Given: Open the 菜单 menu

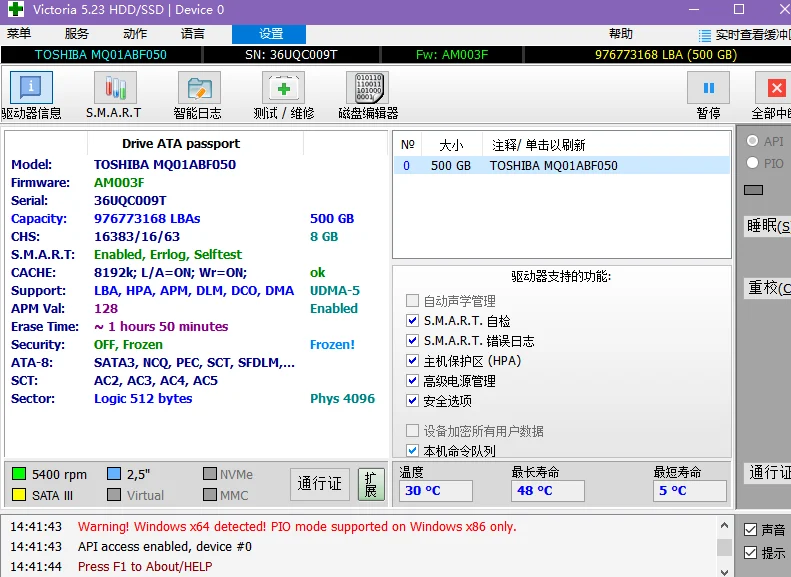Looking at the screenshot, I should pos(19,34).
